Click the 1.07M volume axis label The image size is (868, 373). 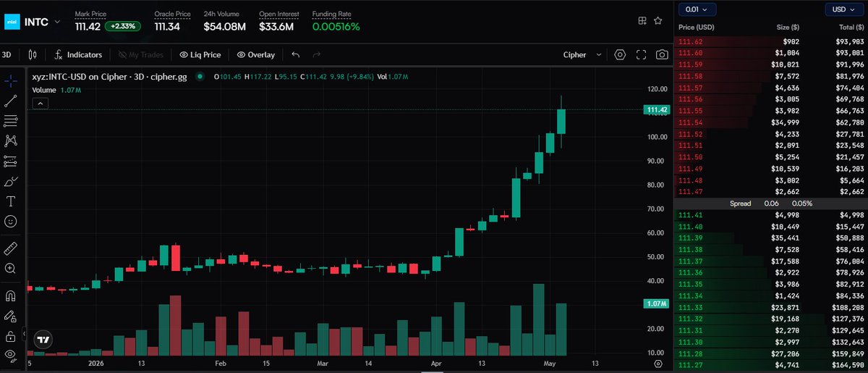click(658, 304)
